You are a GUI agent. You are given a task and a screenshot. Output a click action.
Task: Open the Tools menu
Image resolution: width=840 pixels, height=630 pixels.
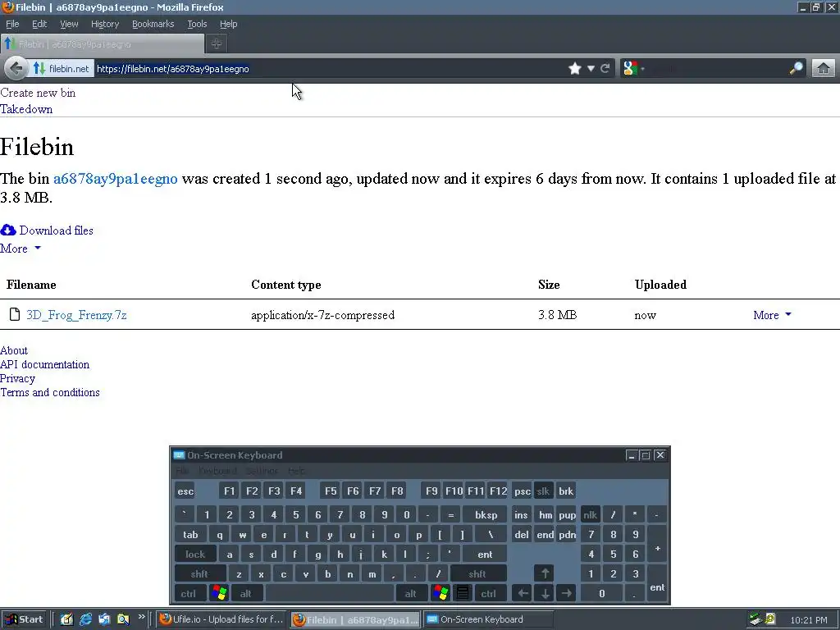197,24
